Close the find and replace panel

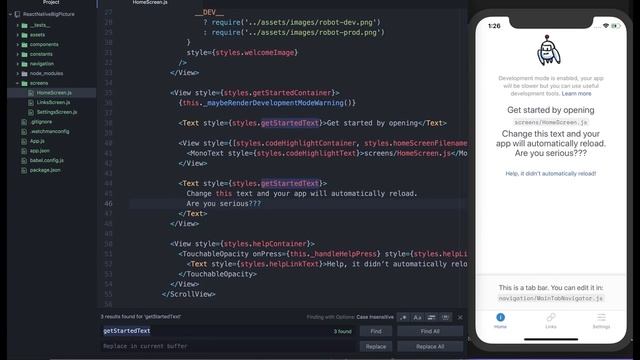point(460,317)
